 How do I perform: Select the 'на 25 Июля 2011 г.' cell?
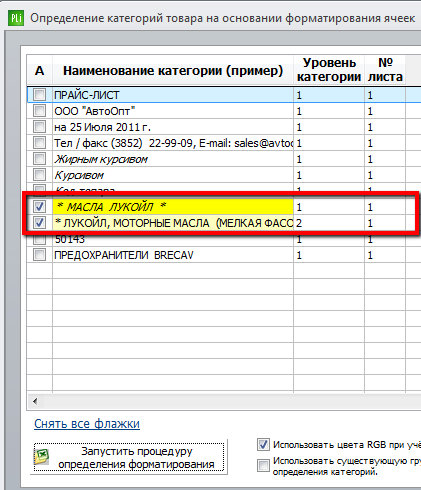click(173, 127)
